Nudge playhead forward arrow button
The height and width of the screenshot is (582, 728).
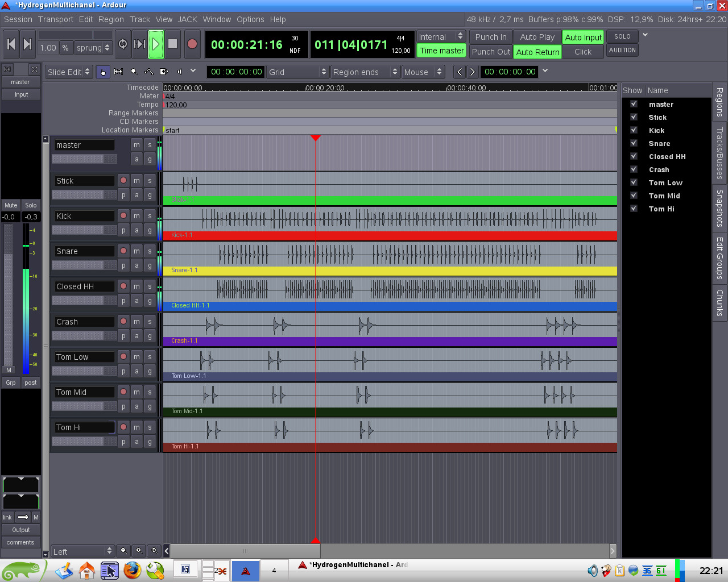pyautogui.click(x=473, y=72)
